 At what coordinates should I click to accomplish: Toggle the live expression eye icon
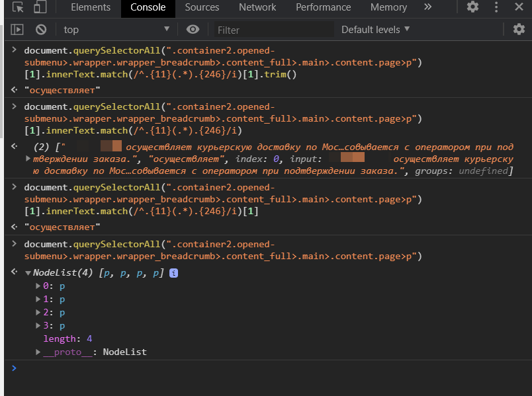click(193, 29)
